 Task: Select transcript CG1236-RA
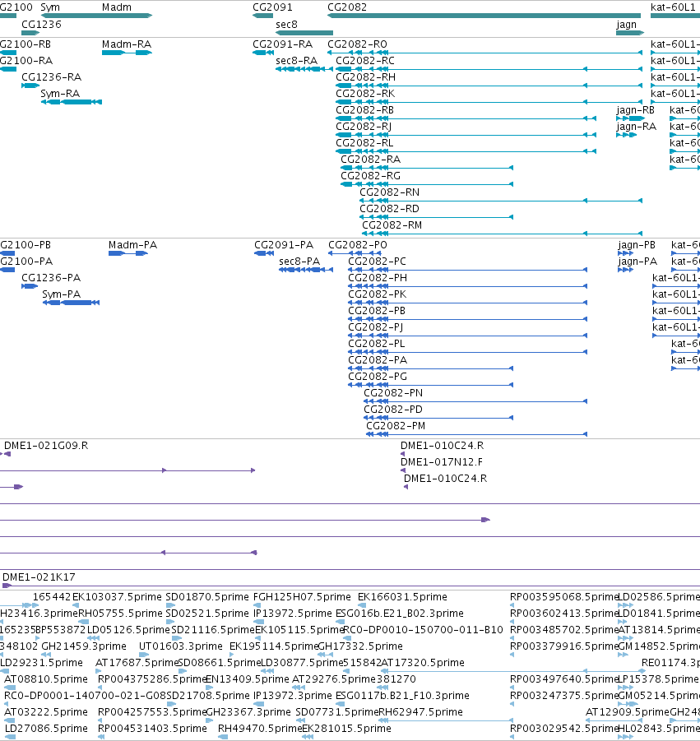(52, 77)
